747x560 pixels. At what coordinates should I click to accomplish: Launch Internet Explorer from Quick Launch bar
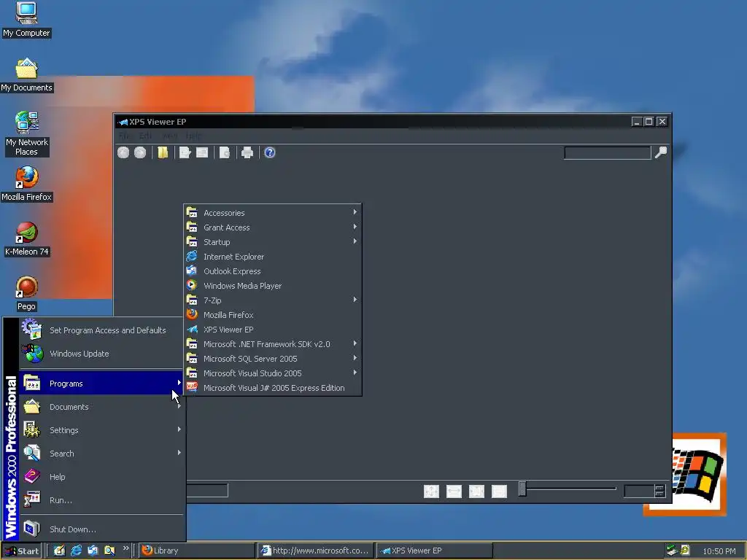pyautogui.click(x=76, y=551)
